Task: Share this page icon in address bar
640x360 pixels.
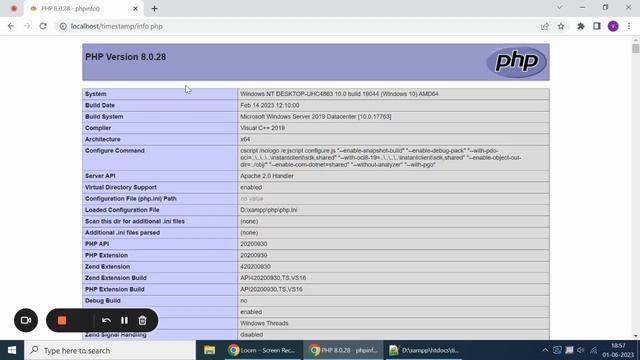Action: click(x=544, y=26)
